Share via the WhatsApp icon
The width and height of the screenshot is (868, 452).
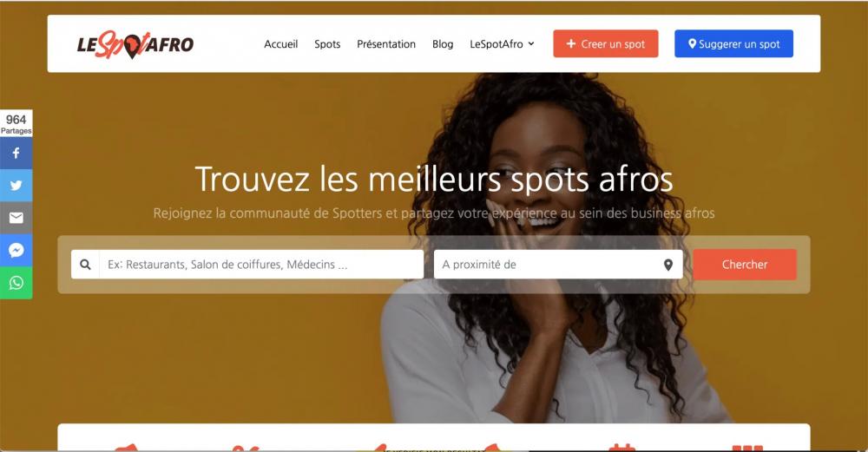click(16, 283)
